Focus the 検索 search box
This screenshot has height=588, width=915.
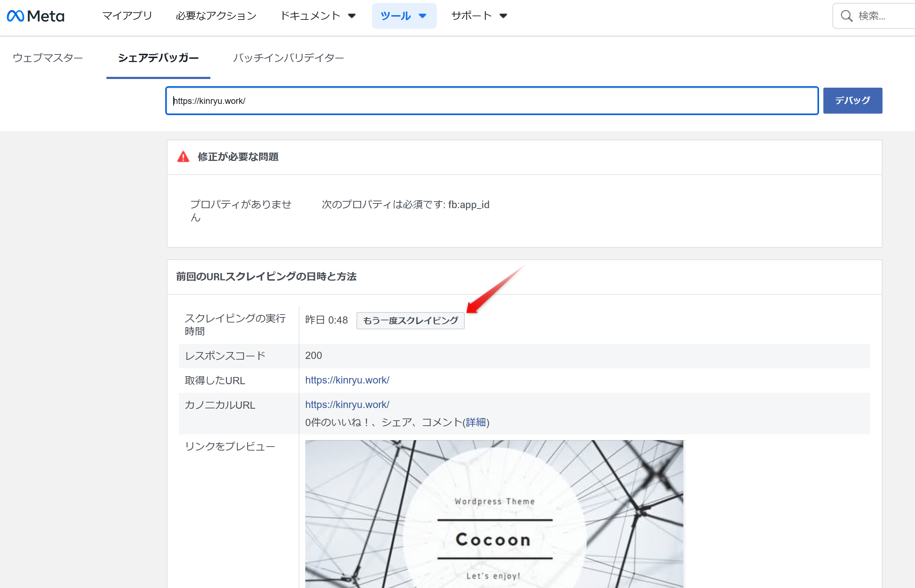[x=882, y=16]
